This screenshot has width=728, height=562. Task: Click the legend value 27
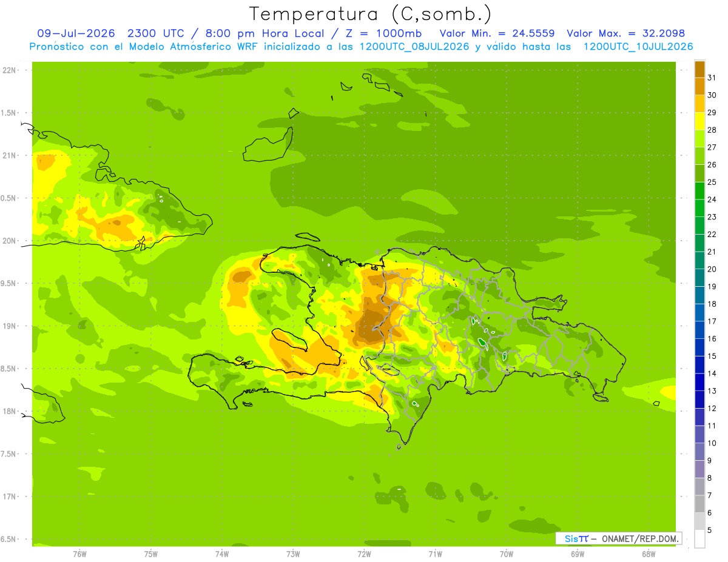(712, 147)
